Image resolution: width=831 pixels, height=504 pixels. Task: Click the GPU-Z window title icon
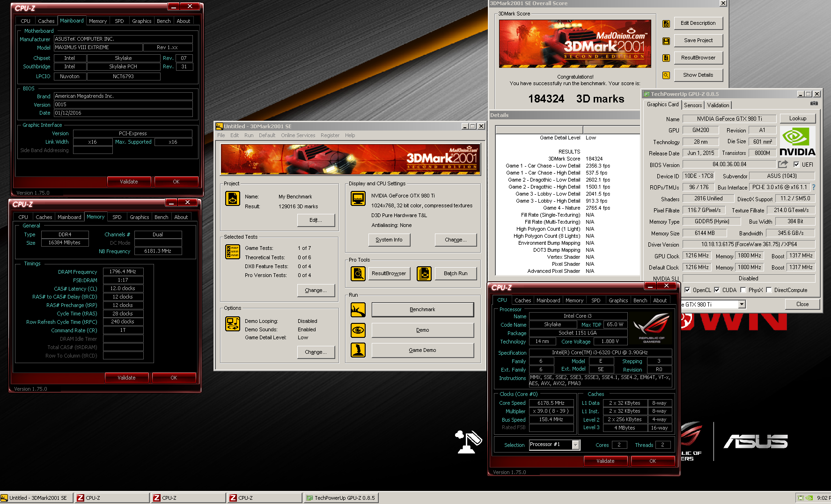click(647, 94)
